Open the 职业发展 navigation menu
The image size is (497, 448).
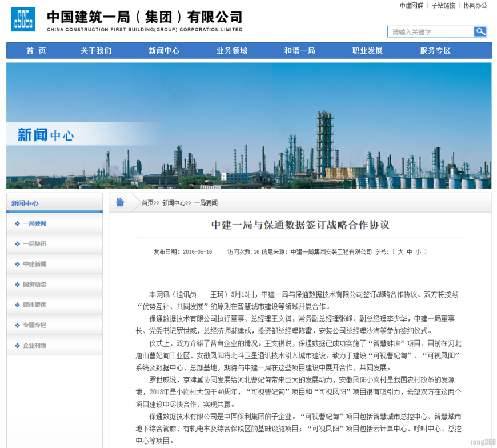pyautogui.click(x=367, y=50)
